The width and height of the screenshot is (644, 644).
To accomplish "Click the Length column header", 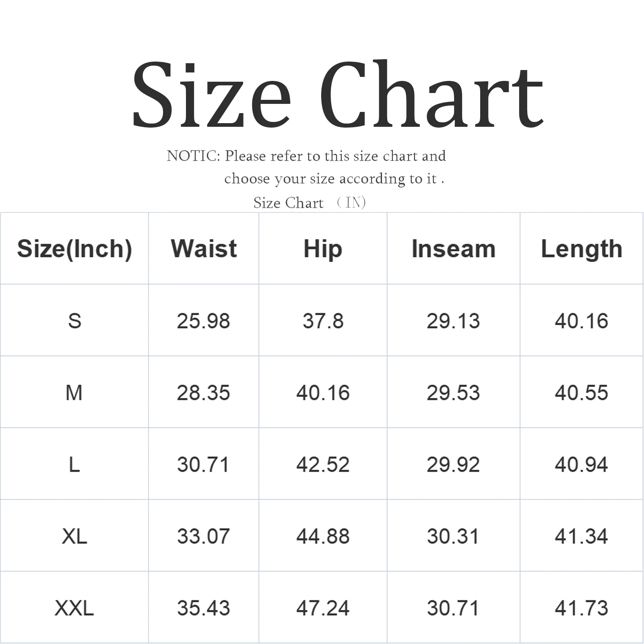I will tap(581, 248).
